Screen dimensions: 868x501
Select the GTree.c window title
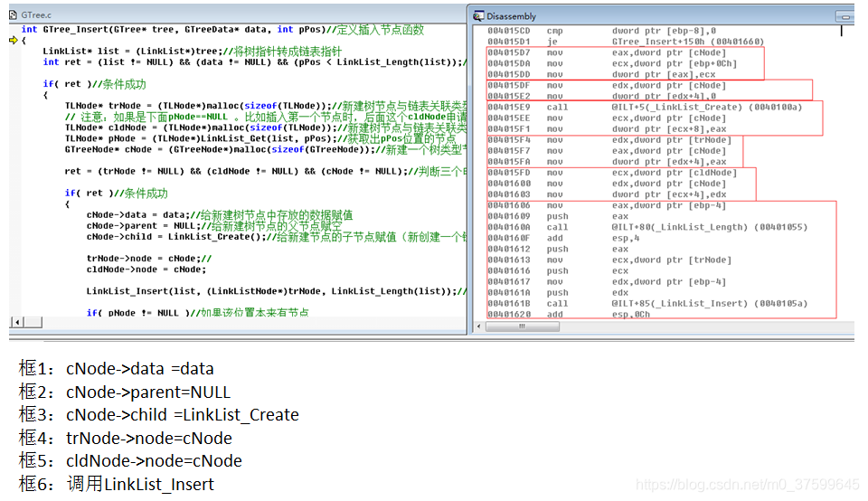pos(36,15)
